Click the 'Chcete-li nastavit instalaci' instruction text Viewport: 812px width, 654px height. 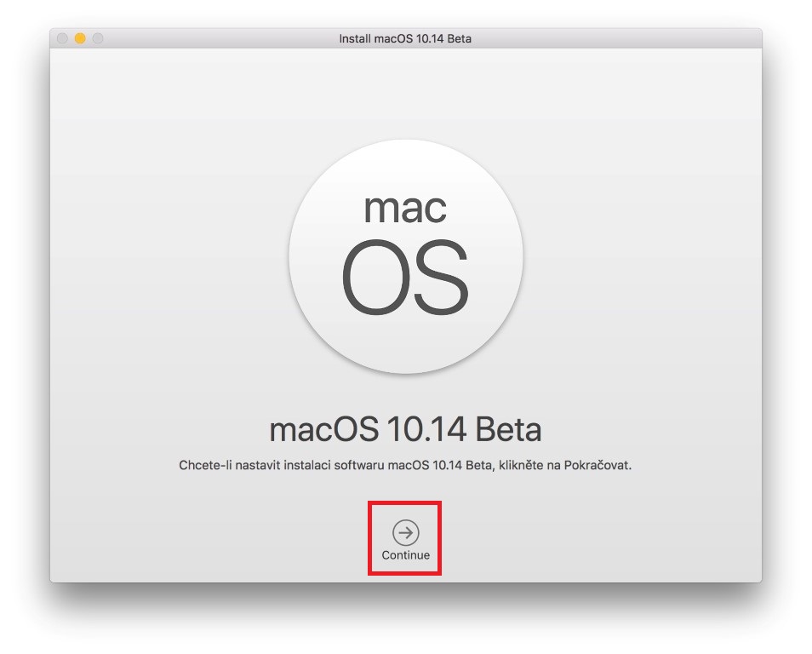pyautogui.click(x=405, y=465)
